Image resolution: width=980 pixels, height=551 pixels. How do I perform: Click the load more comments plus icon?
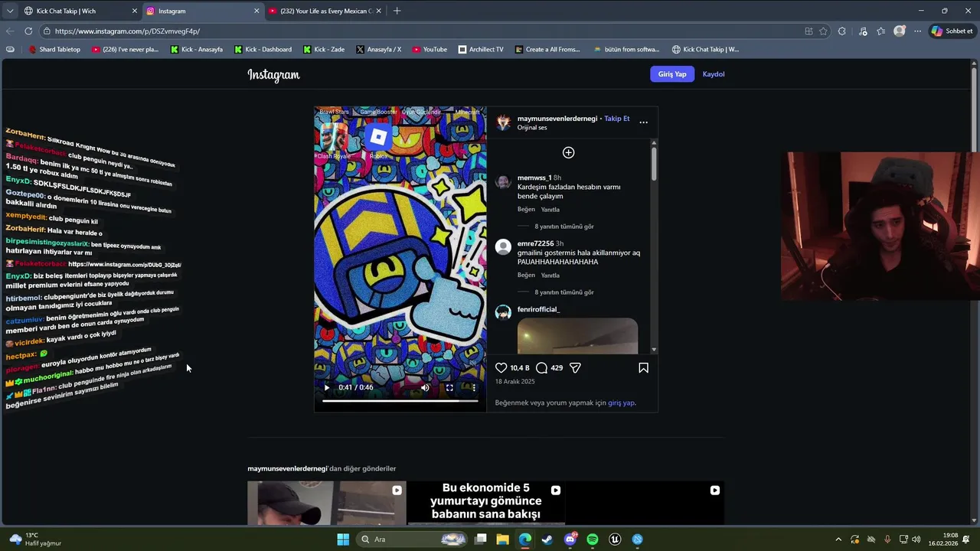tap(568, 152)
